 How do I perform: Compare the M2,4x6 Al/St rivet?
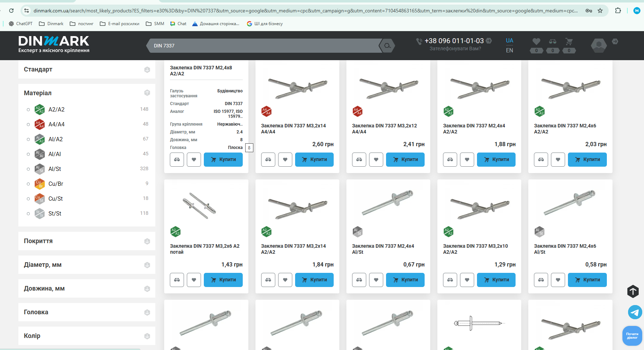pyautogui.click(x=541, y=280)
